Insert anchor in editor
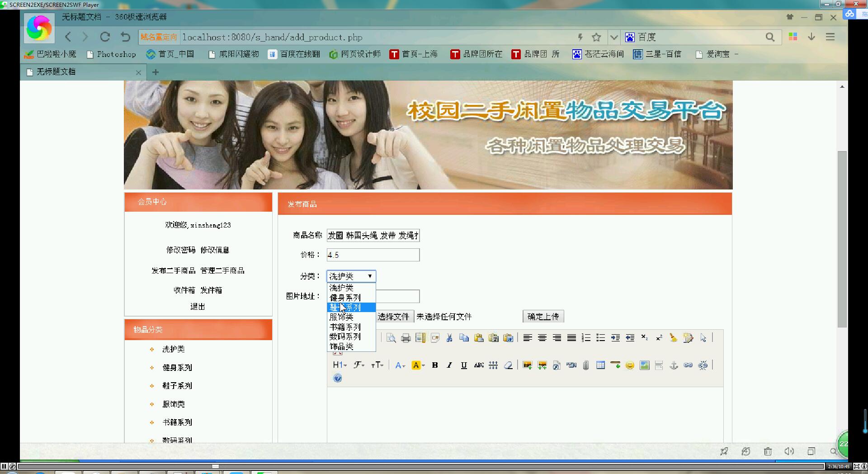This screenshot has height=474, width=868. (674, 365)
